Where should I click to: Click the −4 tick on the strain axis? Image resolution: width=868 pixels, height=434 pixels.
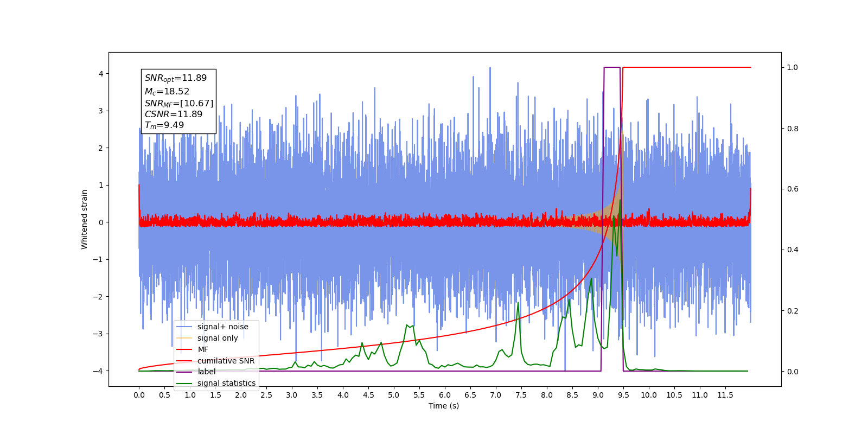(x=98, y=371)
